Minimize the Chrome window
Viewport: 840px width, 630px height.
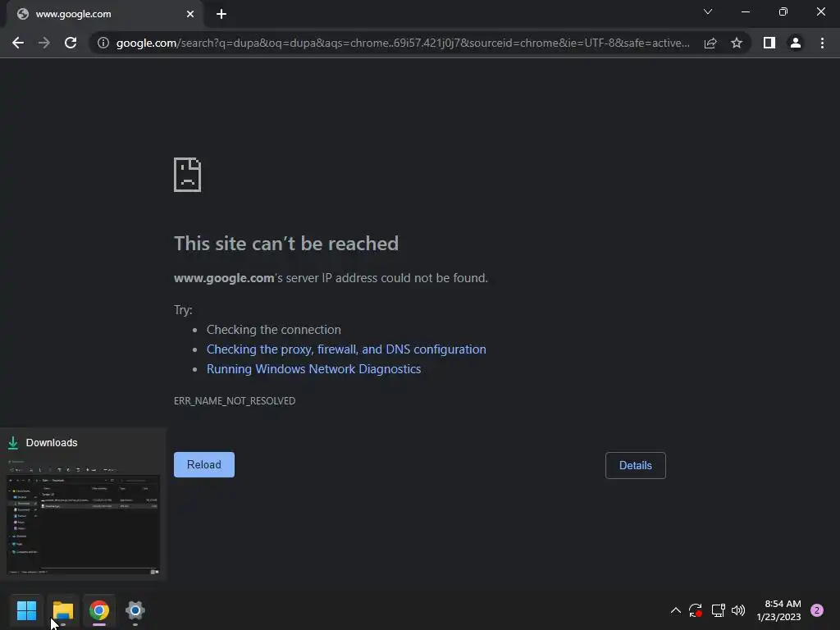[745, 11]
